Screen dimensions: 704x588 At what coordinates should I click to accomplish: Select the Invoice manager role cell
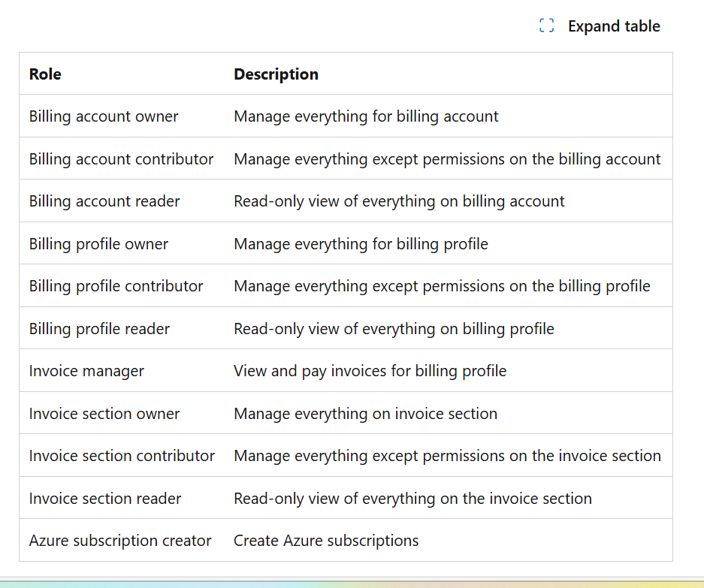click(86, 371)
